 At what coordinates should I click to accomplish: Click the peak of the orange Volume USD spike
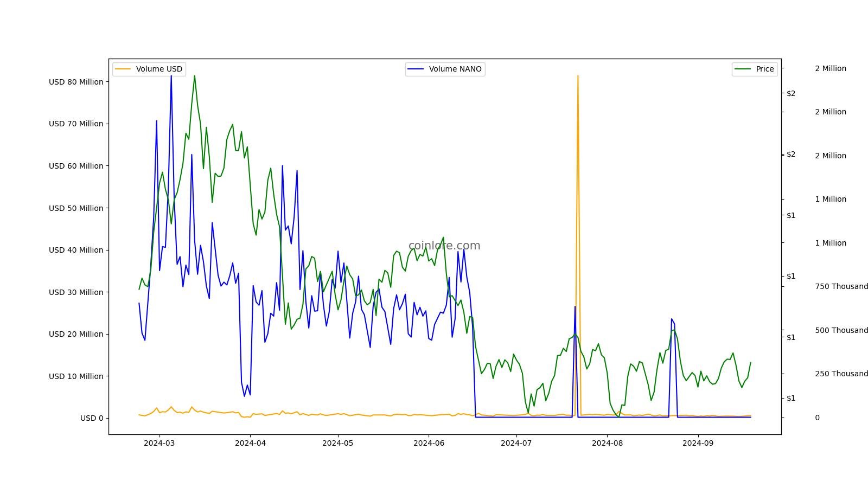[x=578, y=76]
